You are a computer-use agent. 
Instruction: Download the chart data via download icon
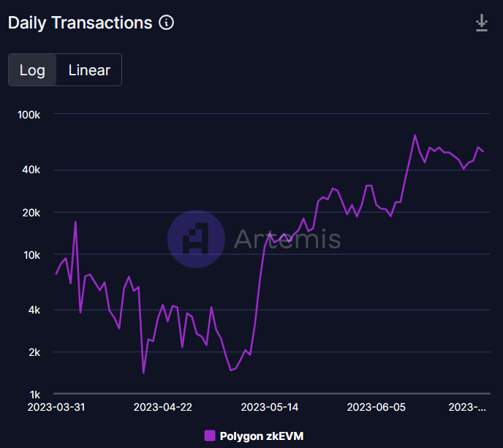[x=482, y=23]
